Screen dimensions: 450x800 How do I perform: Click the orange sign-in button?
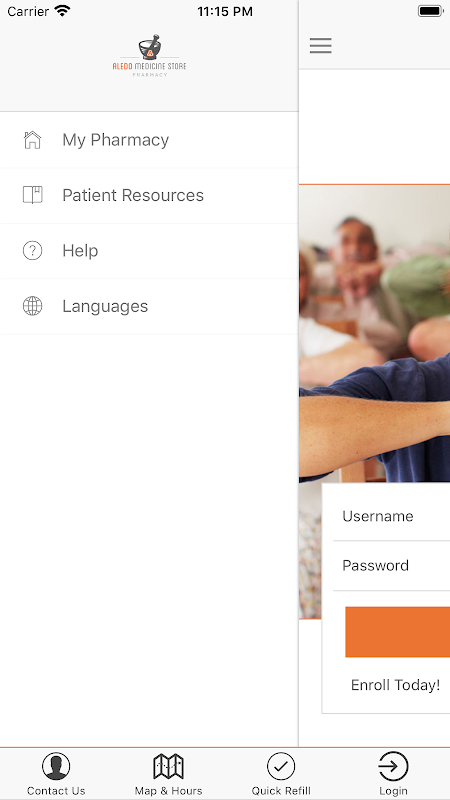(x=397, y=632)
